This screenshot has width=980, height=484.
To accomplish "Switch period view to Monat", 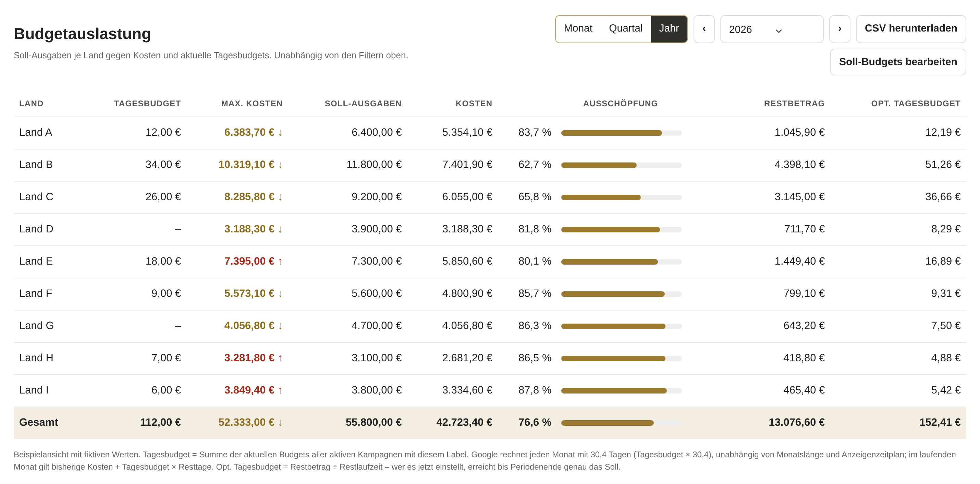I will click(578, 29).
